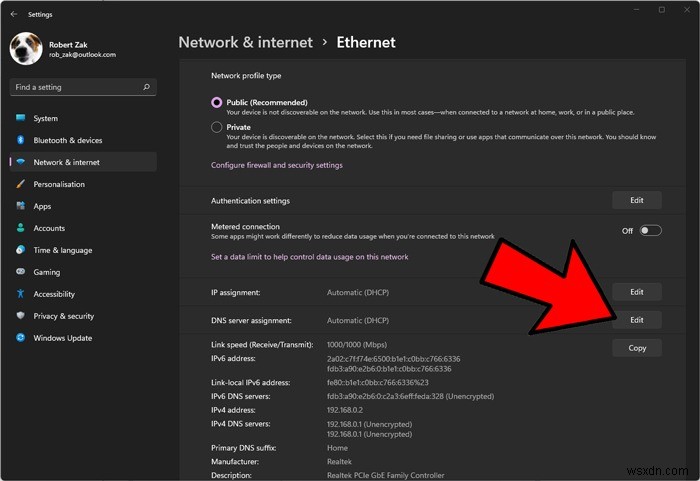Select the Personalisation paintbrush icon
This screenshot has height=481, width=700.
pos(21,184)
